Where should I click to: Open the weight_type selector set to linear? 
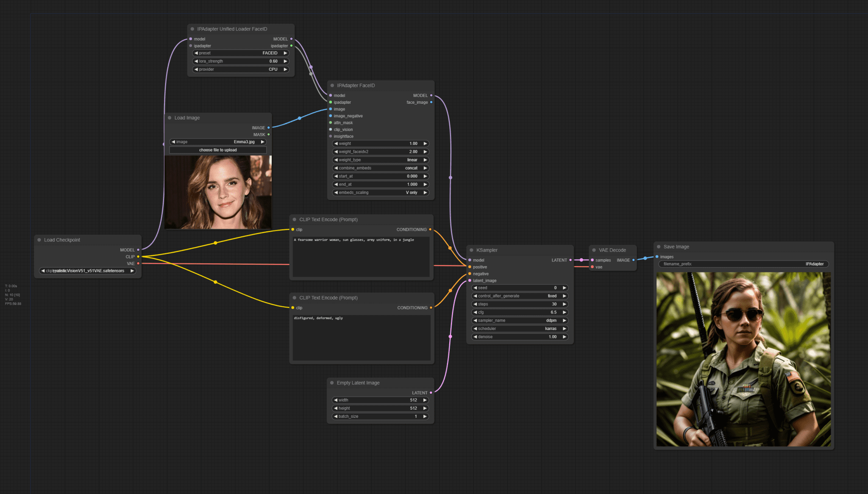381,160
